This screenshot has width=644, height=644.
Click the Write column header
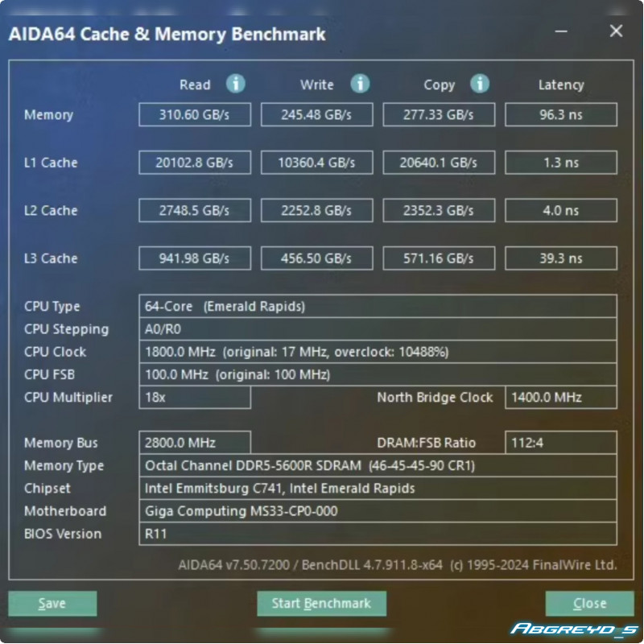tap(316, 85)
